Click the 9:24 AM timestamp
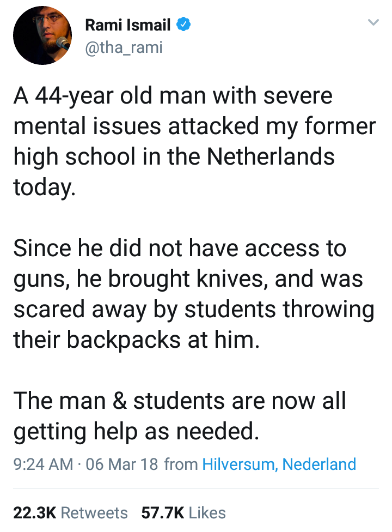Viewport: 392px width, 532px height. pyautogui.click(x=43, y=464)
